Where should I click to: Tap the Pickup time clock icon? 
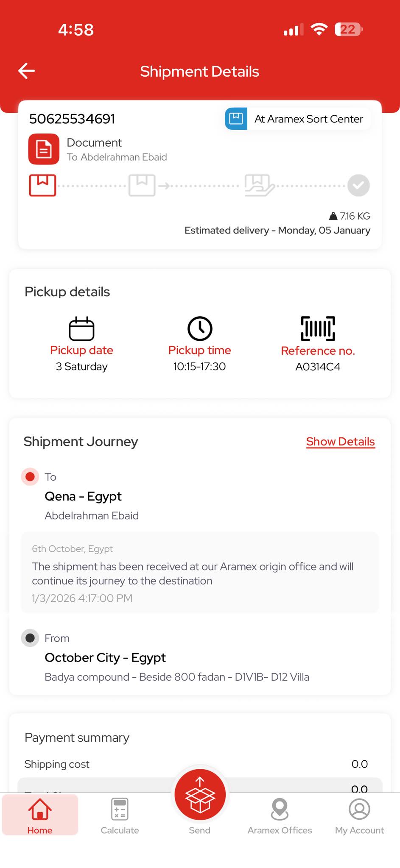200,328
